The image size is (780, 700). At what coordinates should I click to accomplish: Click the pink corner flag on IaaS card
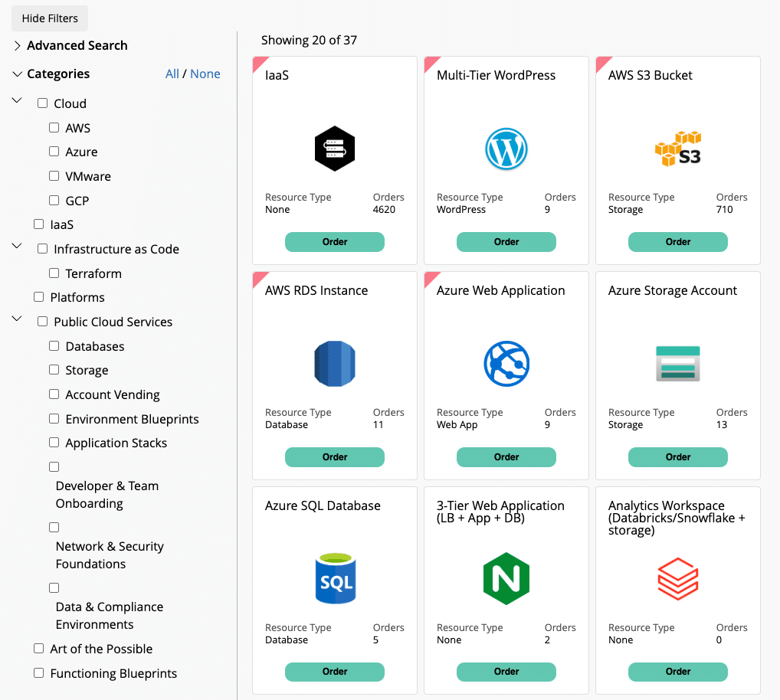click(259, 63)
